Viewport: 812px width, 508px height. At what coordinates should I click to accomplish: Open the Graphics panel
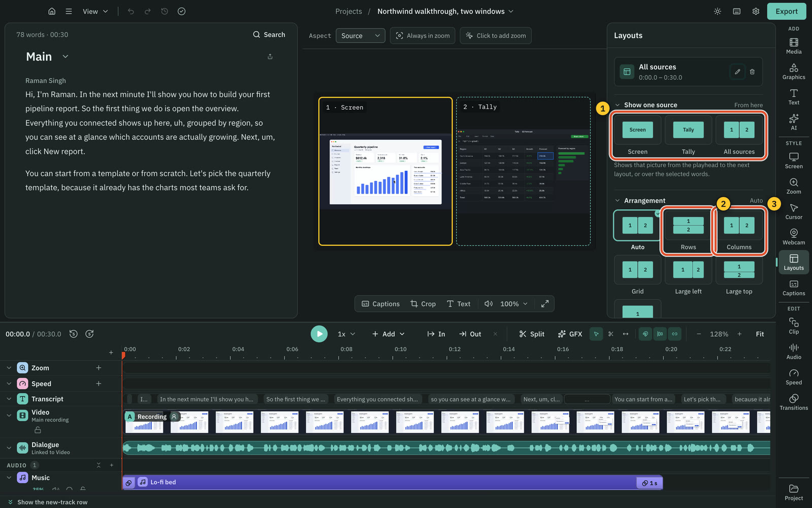point(794,71)
